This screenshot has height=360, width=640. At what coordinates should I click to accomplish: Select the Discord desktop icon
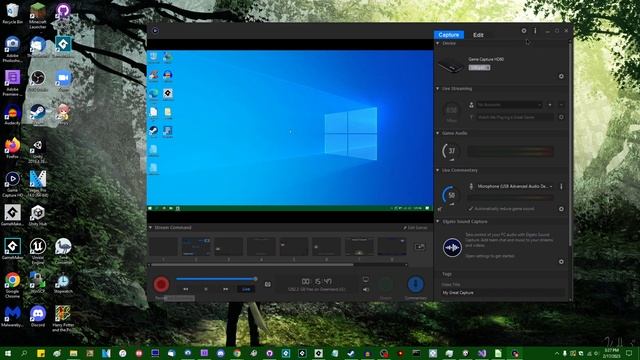tap(38, 316)
